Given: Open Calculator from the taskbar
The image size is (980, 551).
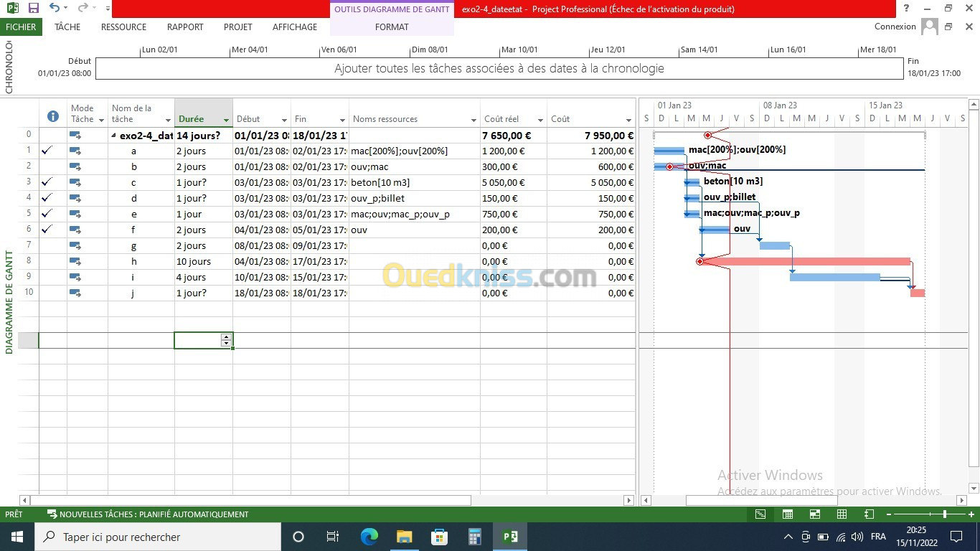Looking at the screenshot, I should click(x=474, y=537).
